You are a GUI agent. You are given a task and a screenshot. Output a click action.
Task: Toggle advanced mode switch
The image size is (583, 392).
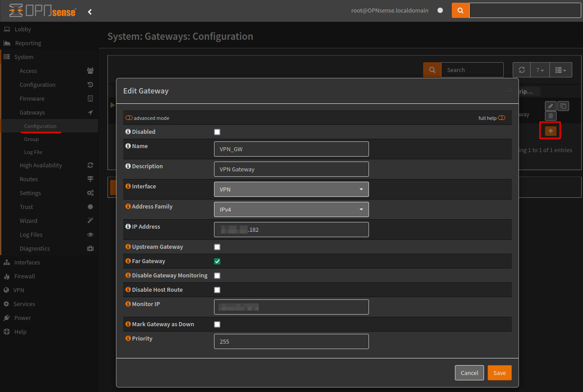129,118
